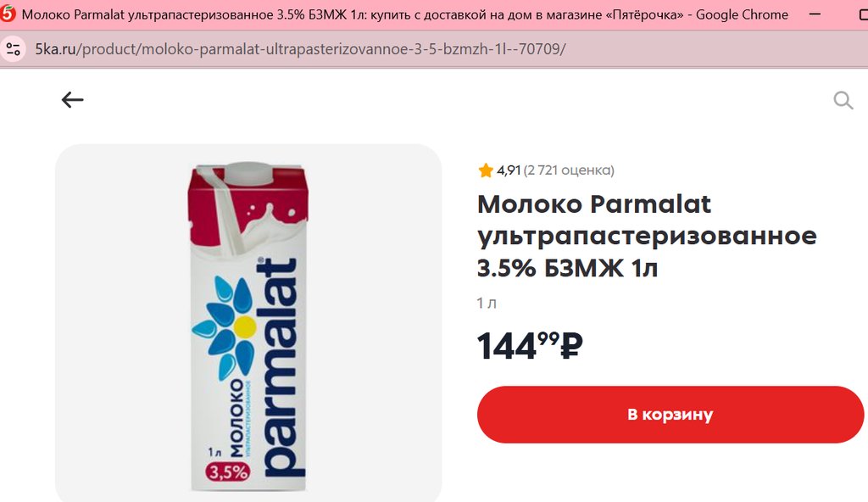Click the blue flower emblem on carton

pyautogui.click(x=224, y=327)
